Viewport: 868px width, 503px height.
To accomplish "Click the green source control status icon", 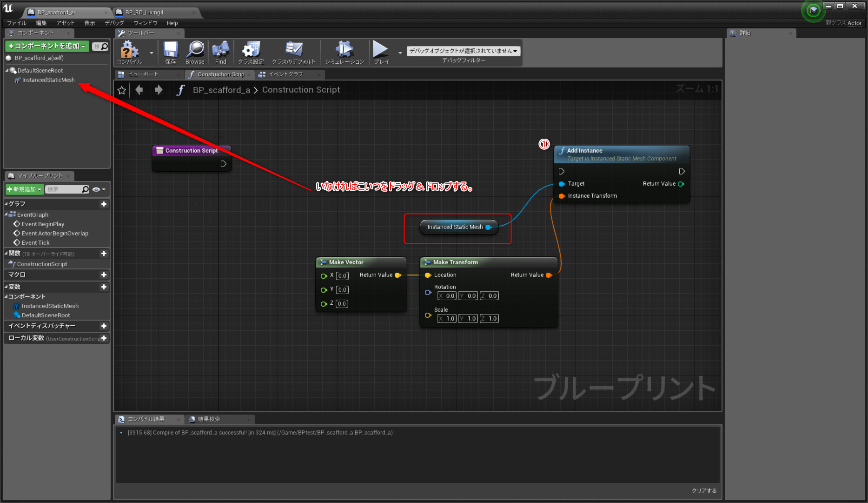I will click(813, 10).
